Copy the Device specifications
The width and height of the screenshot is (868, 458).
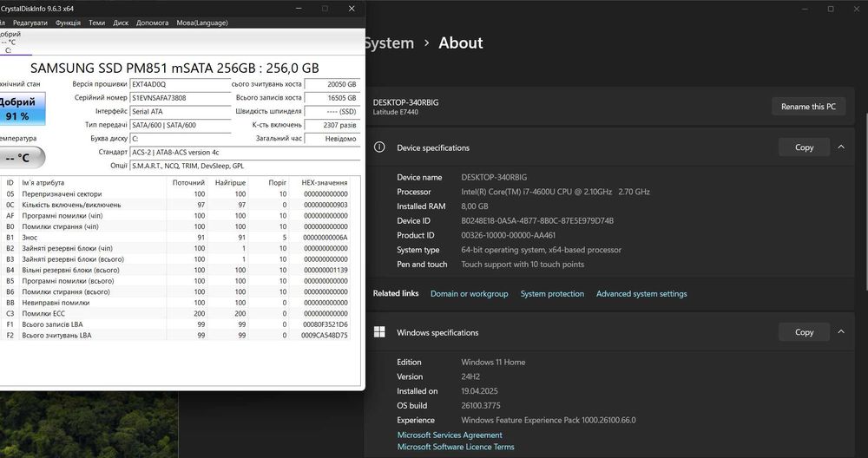(x=804, y=147)
